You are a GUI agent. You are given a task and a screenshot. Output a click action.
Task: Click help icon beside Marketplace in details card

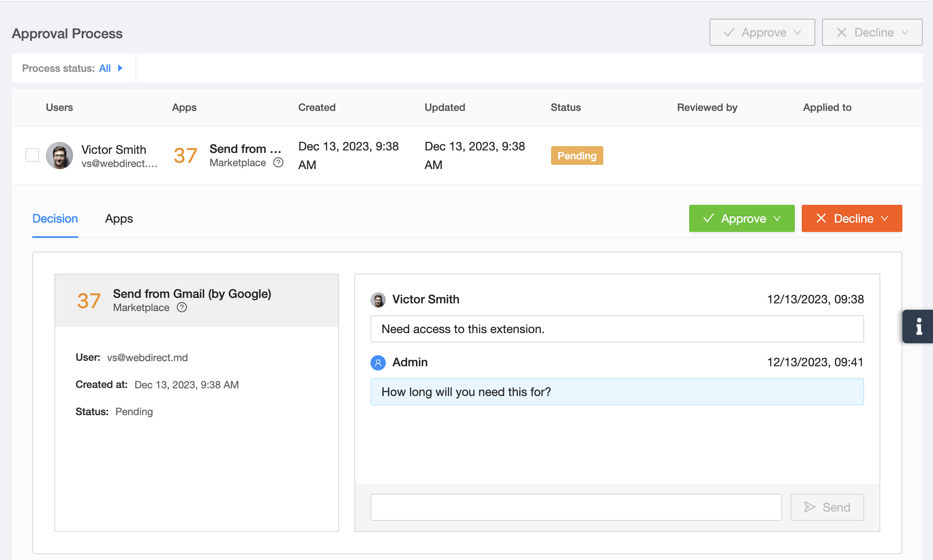point(182,308)
